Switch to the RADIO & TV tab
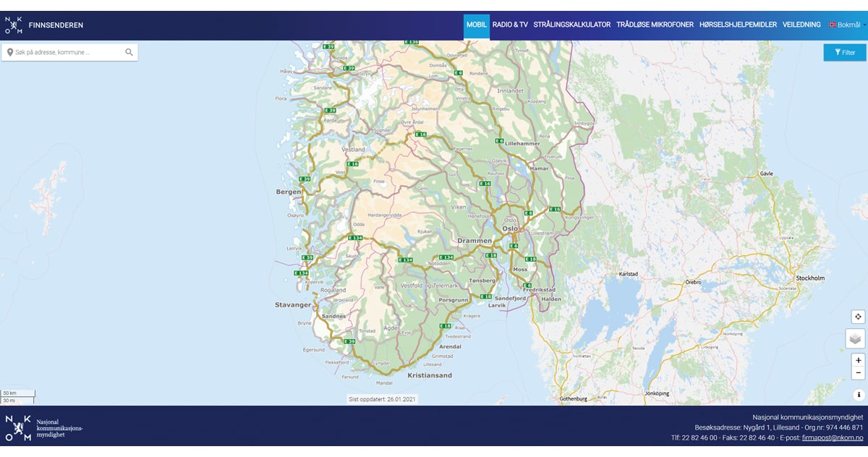 [510, 25]
